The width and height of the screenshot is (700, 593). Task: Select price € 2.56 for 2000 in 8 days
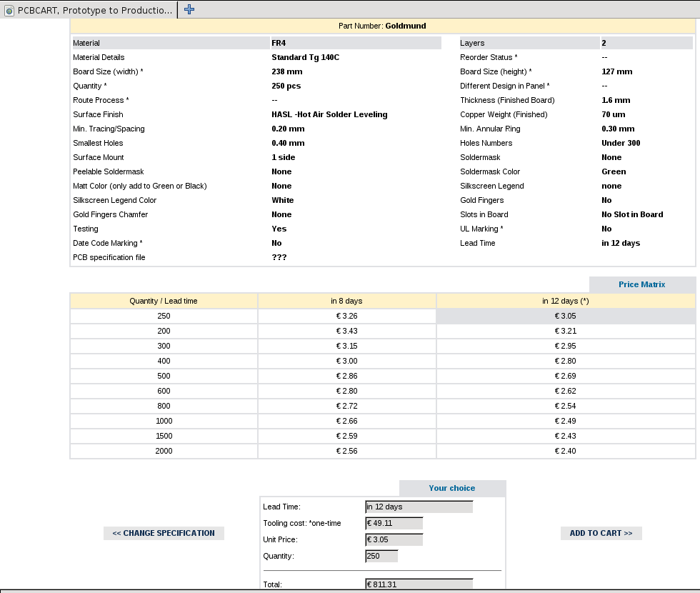[x=347, y=451]
